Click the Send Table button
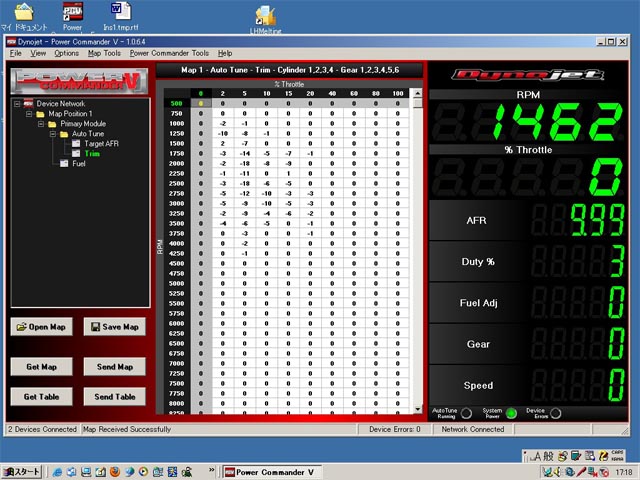Screen dimensions: 640x480 [x=115, y=396]
